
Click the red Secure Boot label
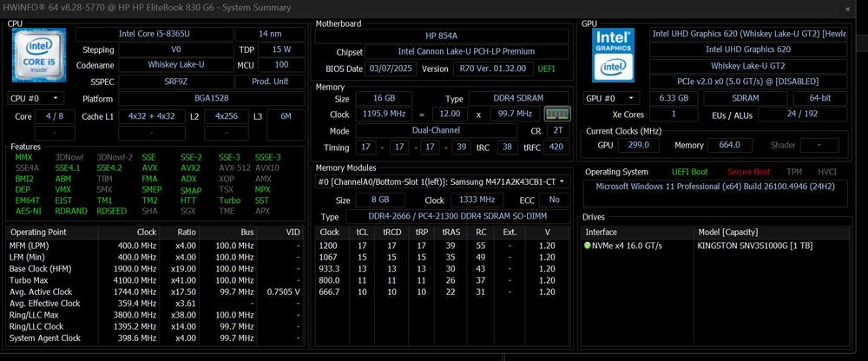(x=748, y=172)
